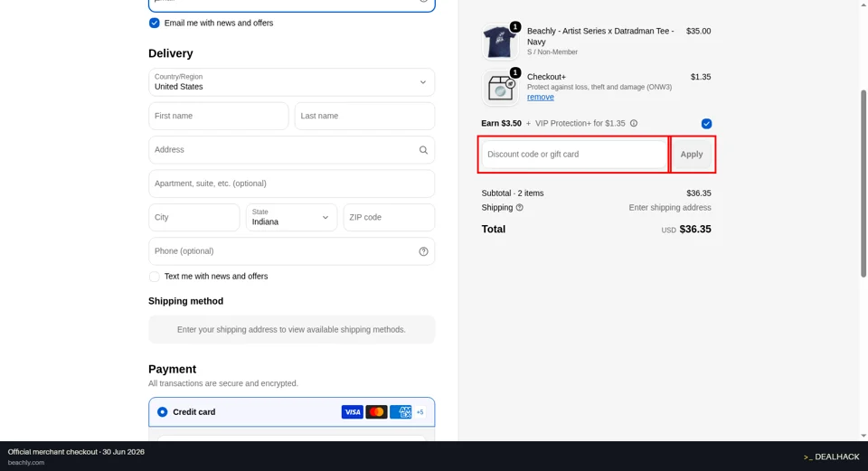
Task: Click the Subtotal · 2 items label
Action: [x=513, y=193]
